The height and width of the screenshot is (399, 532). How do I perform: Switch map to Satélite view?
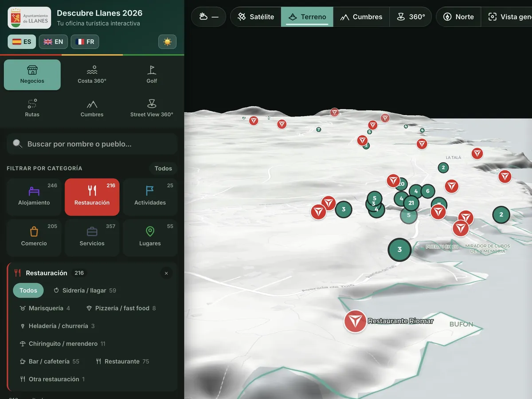coord(256,17)
